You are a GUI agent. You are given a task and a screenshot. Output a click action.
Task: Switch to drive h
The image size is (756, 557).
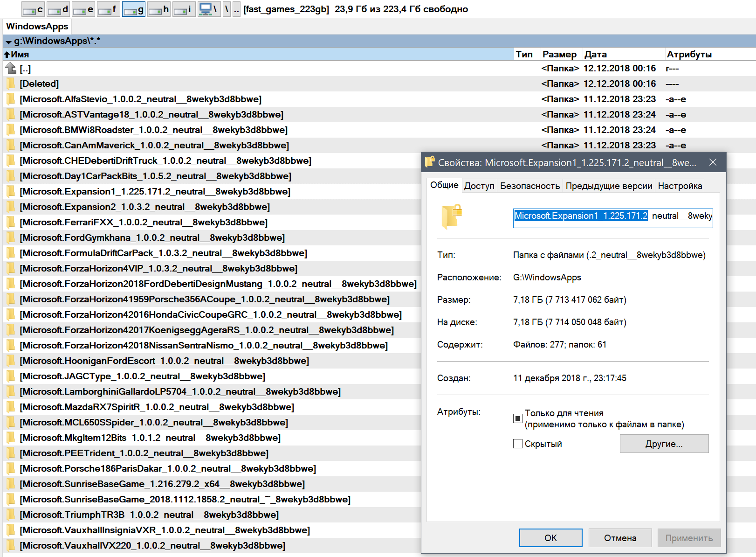click(x=159, y=9)
